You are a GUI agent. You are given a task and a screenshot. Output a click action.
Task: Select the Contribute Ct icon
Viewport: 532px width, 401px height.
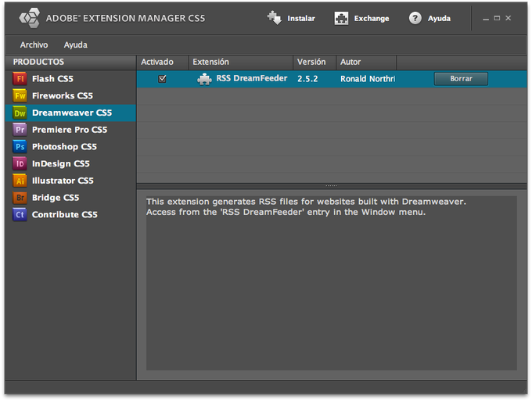[x=20, y=214]
